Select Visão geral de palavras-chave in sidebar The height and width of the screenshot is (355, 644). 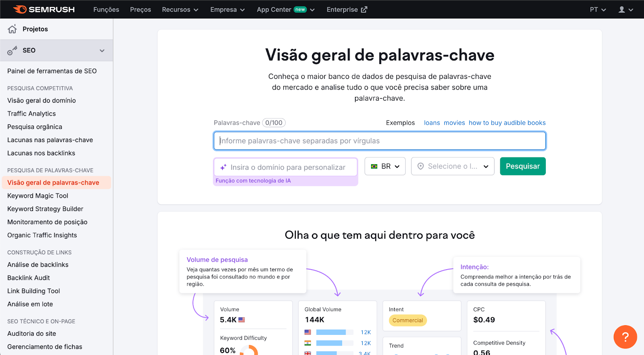(x=56, y=182)
